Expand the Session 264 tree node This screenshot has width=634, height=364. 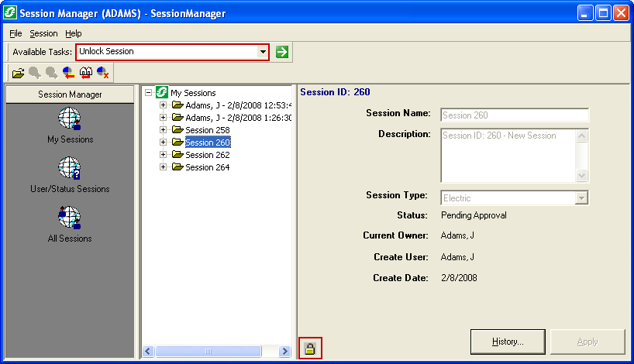[x=164, y=167]
